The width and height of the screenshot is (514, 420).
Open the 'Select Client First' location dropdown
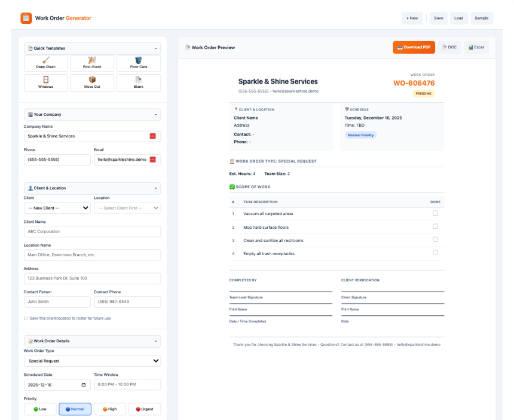coord(127,208)
